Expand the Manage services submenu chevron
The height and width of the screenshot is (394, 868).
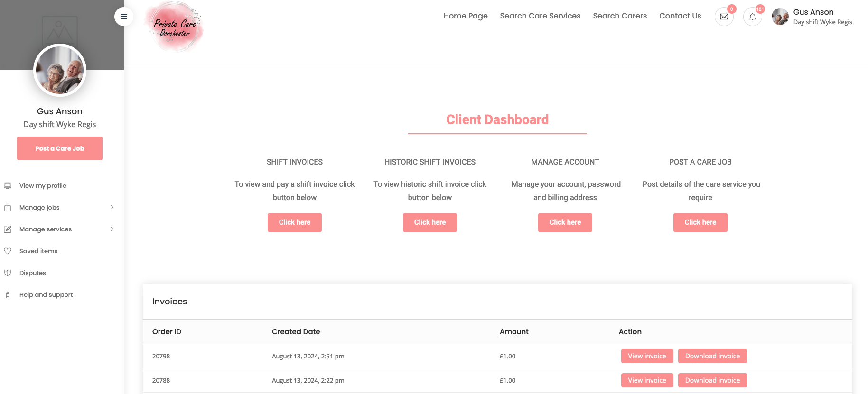[x=112, y=229]
